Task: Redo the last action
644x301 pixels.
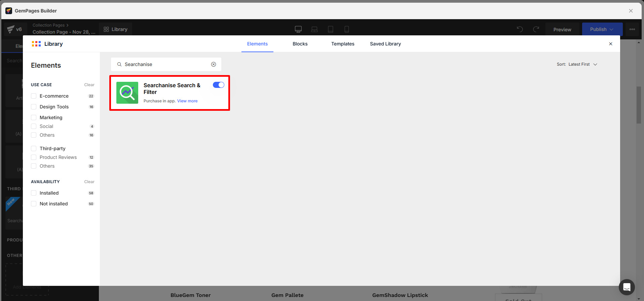Action: tap(536, 29)
